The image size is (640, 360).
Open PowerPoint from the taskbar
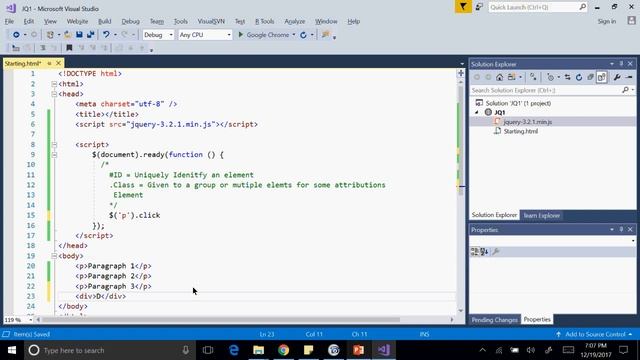coord(358,350)
